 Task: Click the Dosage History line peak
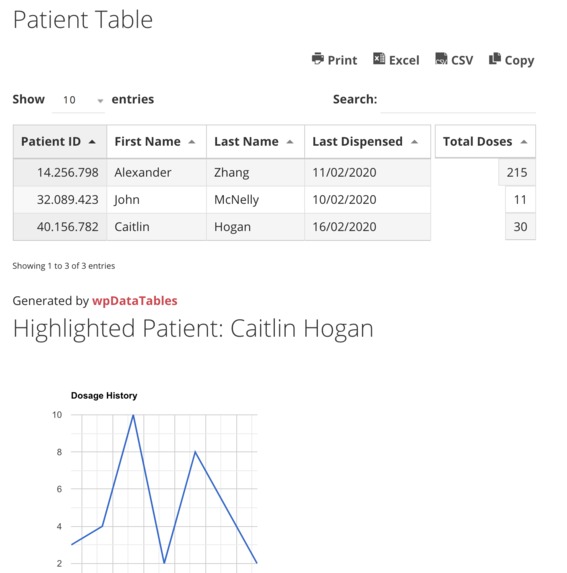pyautogui.click(x=133, y=415)
